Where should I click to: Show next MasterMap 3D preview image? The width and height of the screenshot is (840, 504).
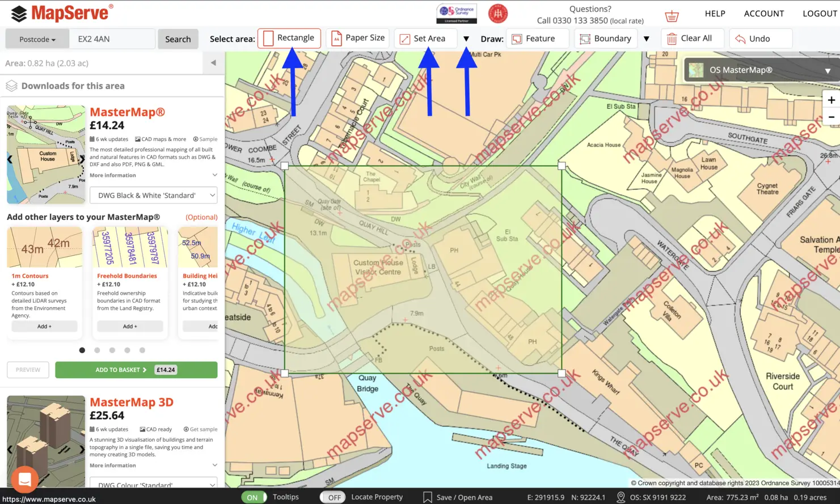click(82, 450)
